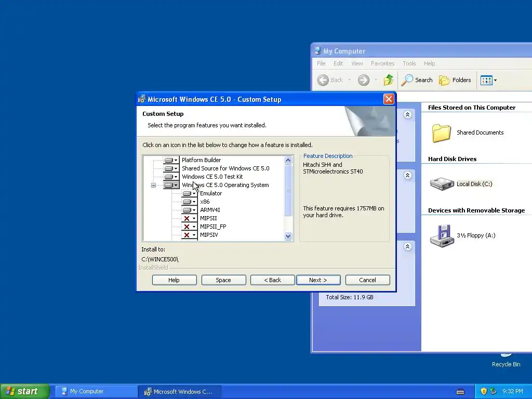Click the Space button
The image size is (532, 399).
[223, 280]
